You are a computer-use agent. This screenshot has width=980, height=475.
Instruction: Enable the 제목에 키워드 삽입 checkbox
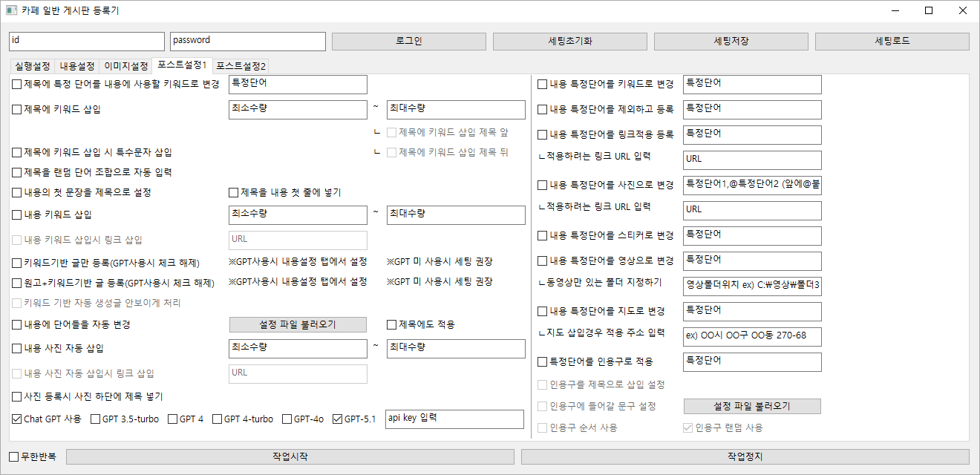(17, 110)
